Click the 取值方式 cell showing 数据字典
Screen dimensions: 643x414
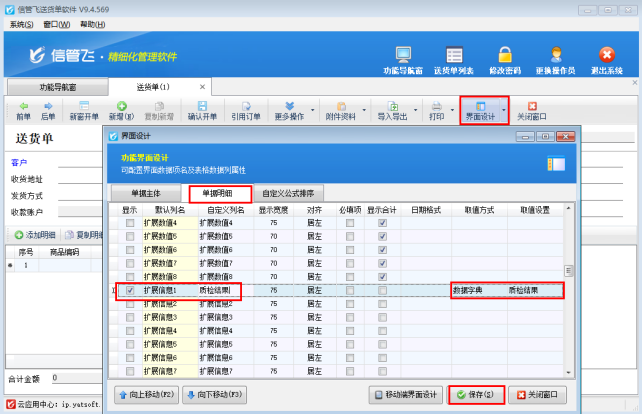pos(473,290)
